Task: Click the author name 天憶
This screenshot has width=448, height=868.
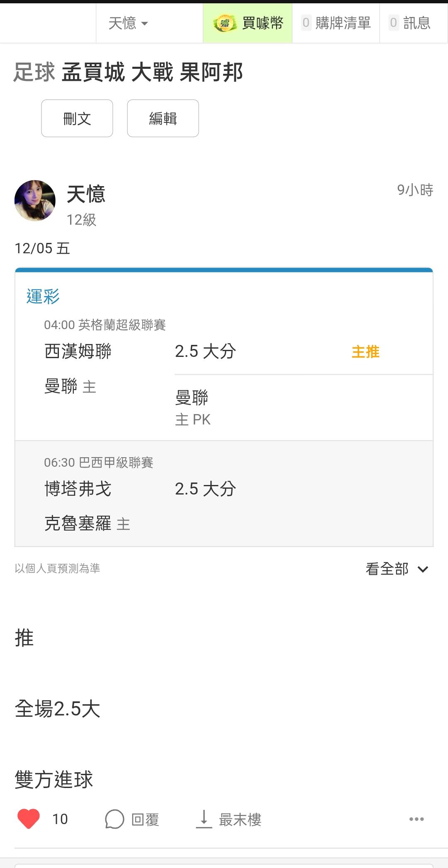Action: (86, 194)
